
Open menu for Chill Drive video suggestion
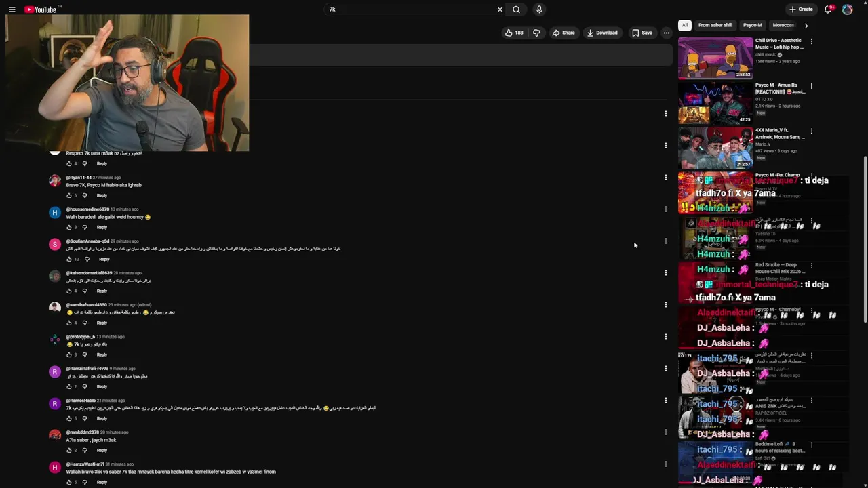tap(811, 41)
